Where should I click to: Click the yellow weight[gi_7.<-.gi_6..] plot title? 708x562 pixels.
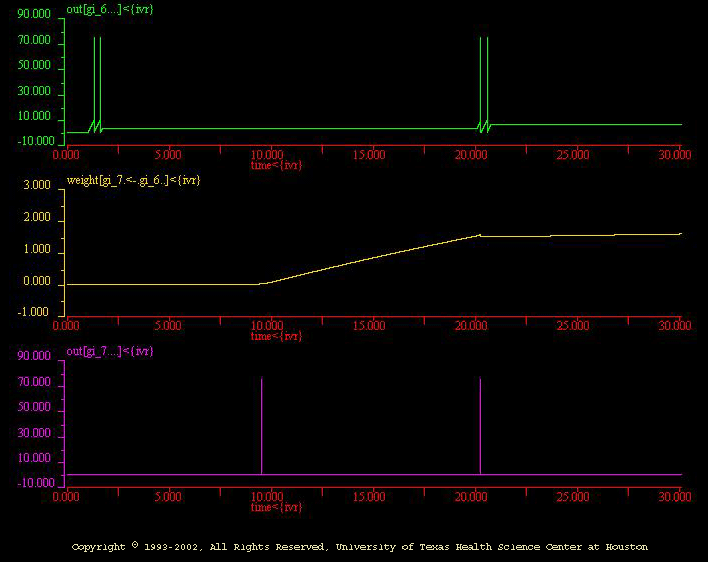pos(134,180)
